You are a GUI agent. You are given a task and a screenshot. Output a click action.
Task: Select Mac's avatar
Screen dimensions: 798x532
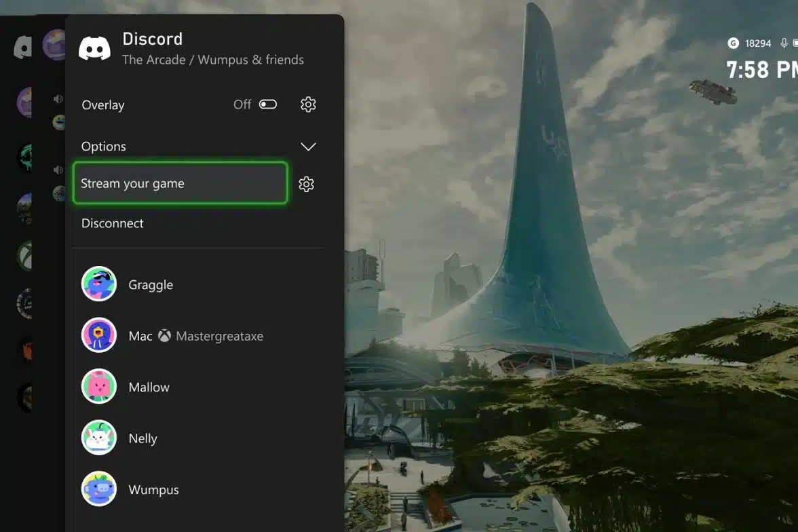click(99, 335)
